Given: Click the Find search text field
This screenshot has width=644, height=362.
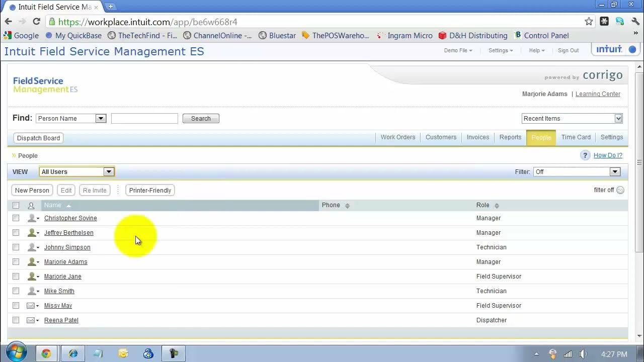Looking at the screenshot, I should click(144, 119).
